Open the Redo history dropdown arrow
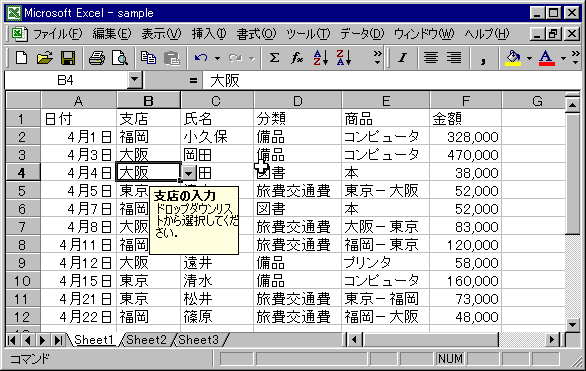Screen dimensions: 586x371 click(252, 58)
